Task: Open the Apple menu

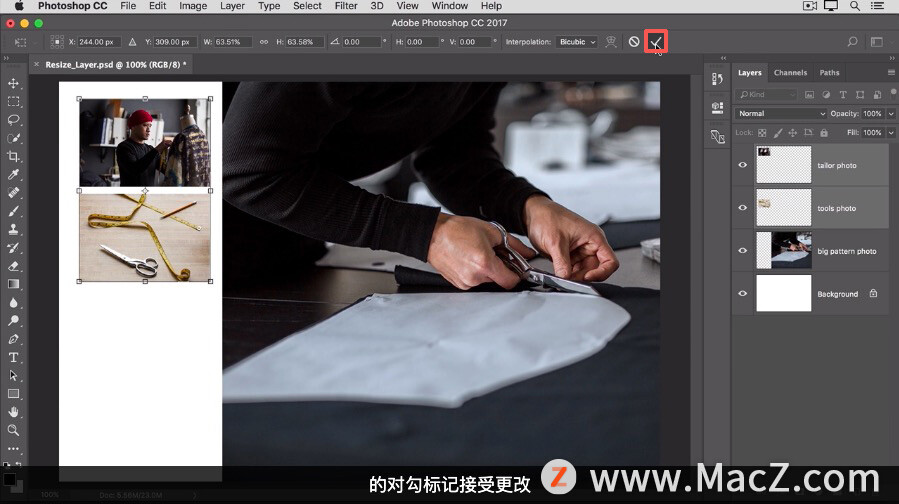Action: pos(18,6)
